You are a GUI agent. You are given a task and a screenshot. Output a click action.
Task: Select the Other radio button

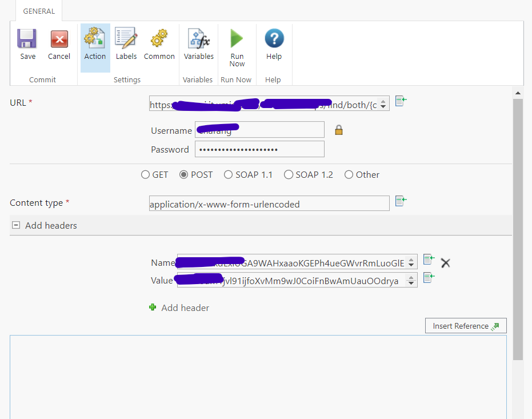tap(349, 175)
